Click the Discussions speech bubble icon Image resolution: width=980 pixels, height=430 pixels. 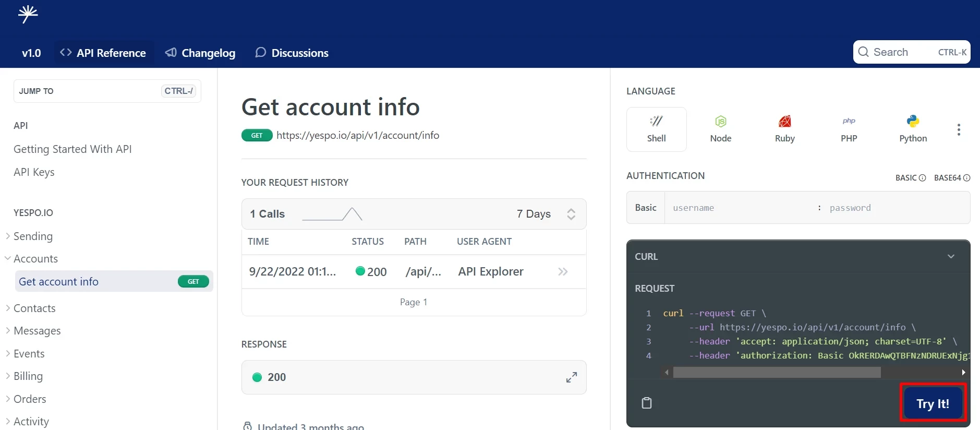260,53
